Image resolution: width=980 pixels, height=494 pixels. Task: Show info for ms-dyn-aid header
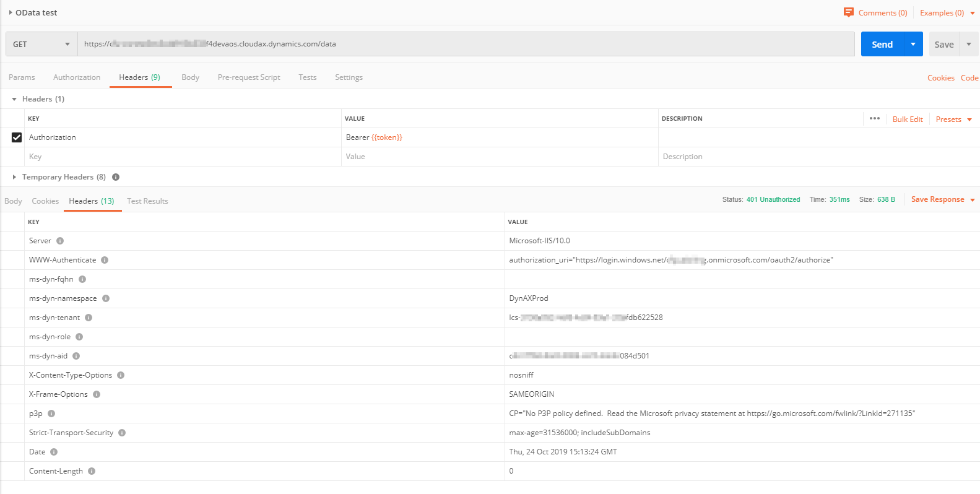click(76, 356)
